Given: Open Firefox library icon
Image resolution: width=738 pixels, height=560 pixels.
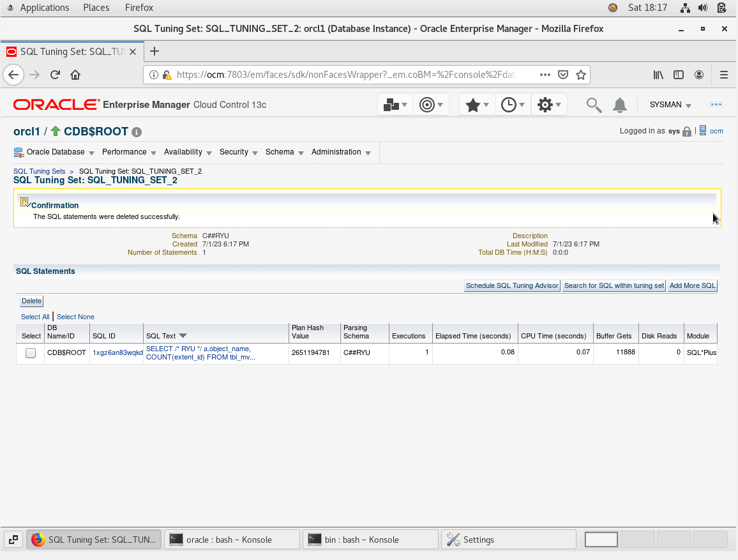Looking at the screenshot, I should click(658, 75).
